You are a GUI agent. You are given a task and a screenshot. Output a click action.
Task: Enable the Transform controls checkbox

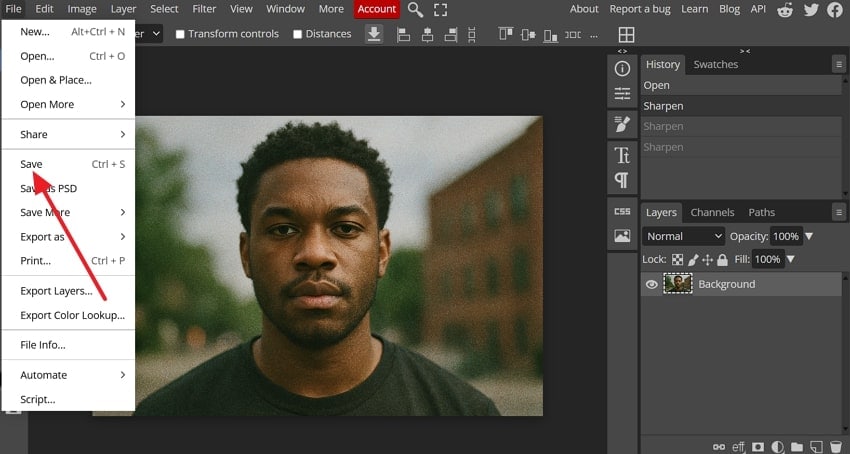(x=180, y=34)
